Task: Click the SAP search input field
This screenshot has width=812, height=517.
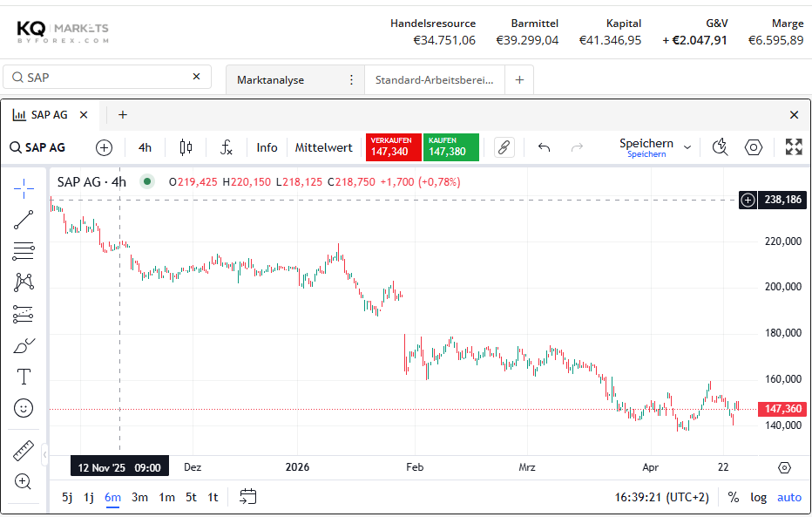Action: pos(106,78)
